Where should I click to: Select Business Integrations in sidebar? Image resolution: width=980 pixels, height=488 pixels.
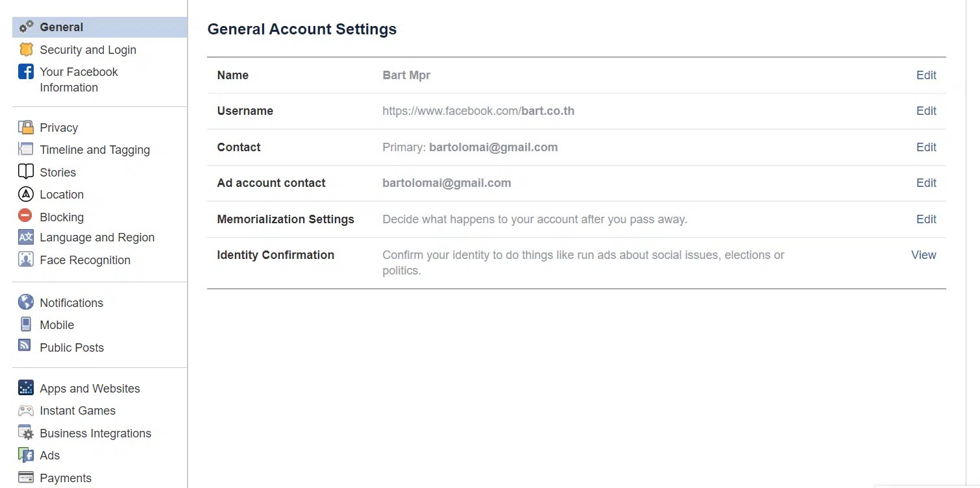[95, 433]
